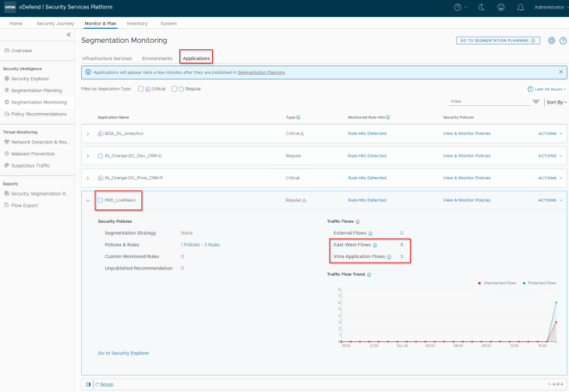Open the Sort By dropdown
Image resolution: width=569 pixels, height=392 pixels.
[554, 102]
